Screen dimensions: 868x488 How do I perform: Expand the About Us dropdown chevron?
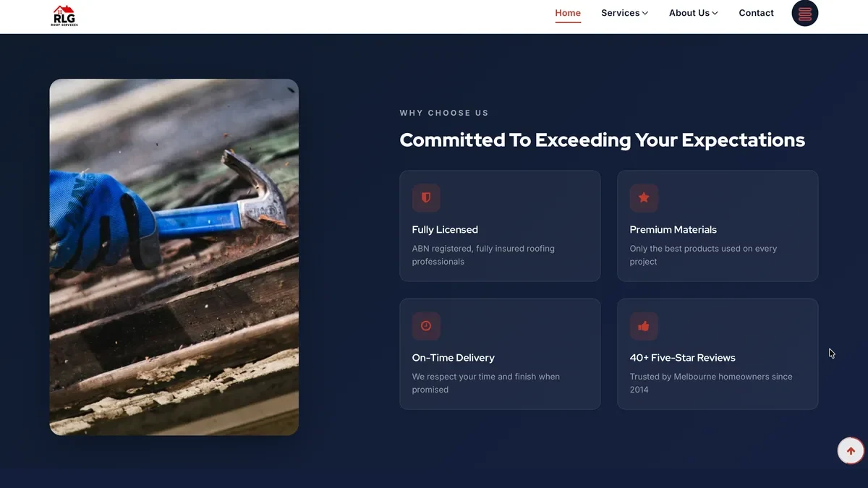point(715,13)
